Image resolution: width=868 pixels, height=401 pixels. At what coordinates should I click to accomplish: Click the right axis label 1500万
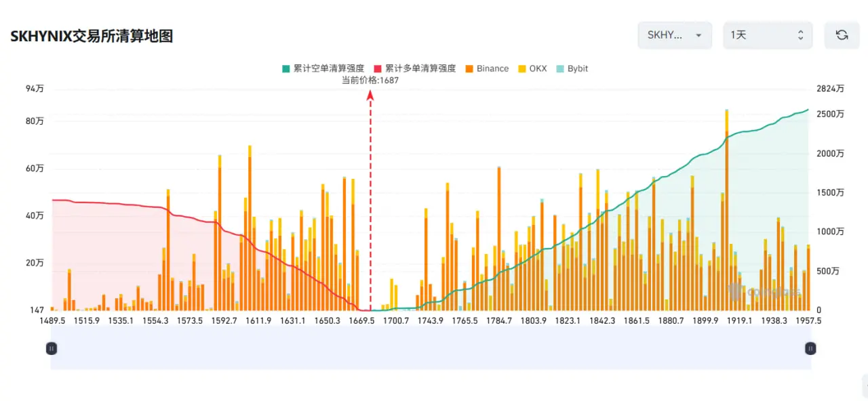click(830, 193)
